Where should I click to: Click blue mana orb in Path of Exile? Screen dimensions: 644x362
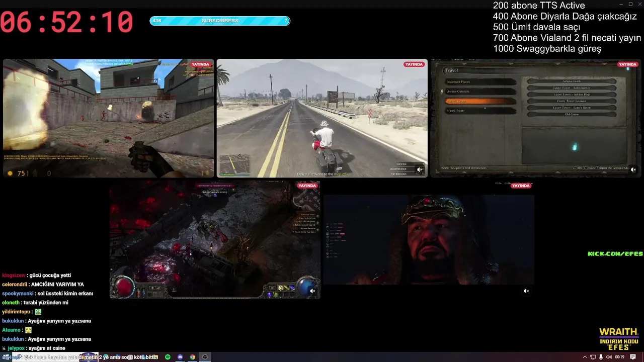(306, 286)
